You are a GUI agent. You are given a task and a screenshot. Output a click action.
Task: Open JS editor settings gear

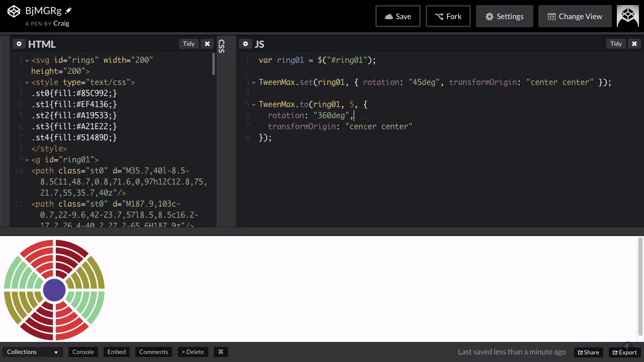coord(246,44)
